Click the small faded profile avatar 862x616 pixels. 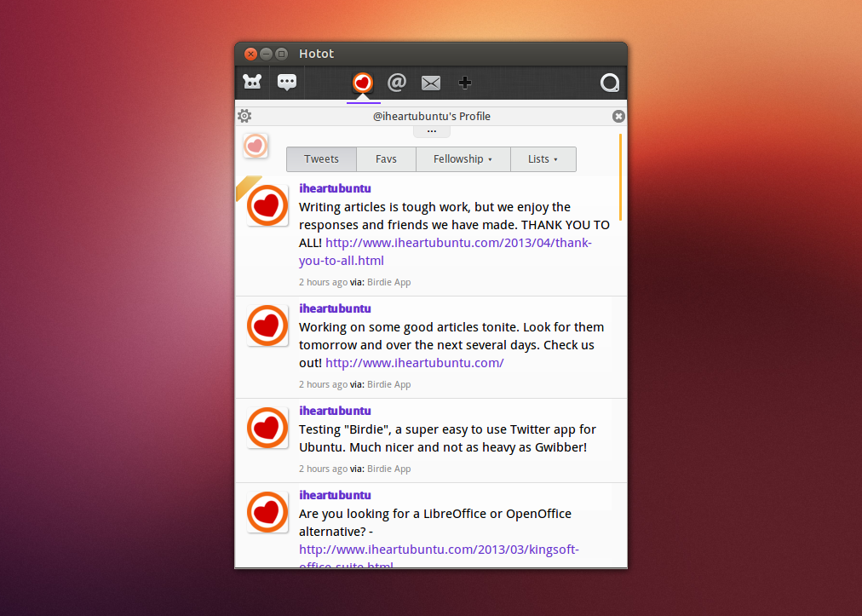256,146
